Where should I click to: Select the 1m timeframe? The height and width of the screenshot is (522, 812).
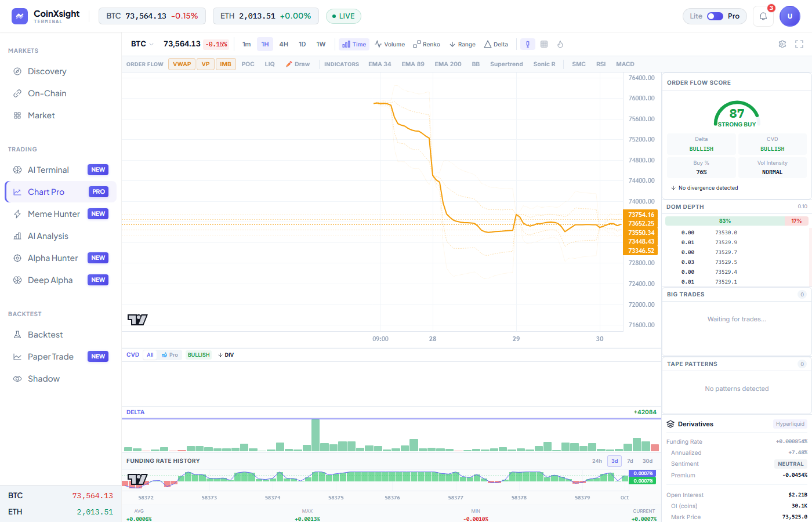pos(246,44)
